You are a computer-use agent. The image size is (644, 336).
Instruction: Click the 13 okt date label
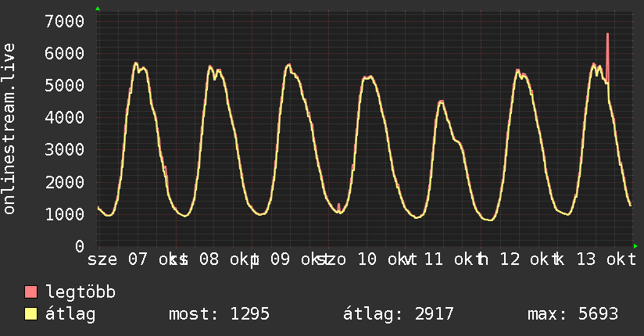click(x=606, y=259)
